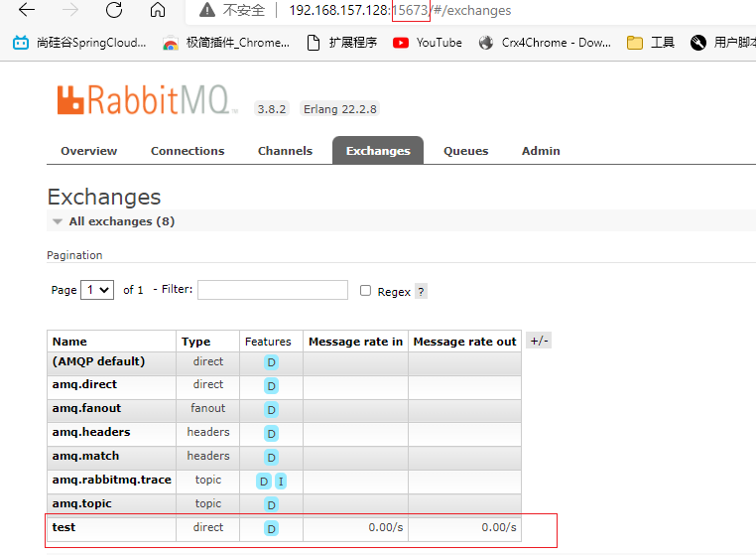Switch to the Channels tab

285,151
